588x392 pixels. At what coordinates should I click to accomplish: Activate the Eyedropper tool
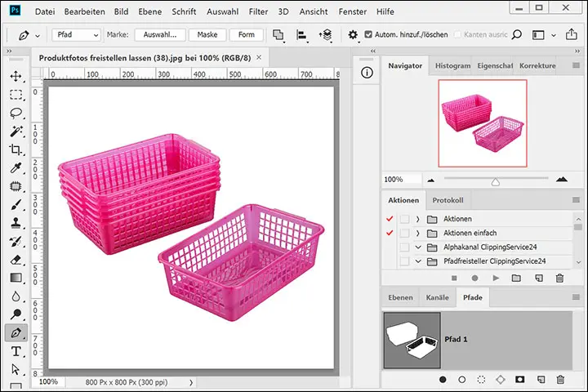click(16, 168)
